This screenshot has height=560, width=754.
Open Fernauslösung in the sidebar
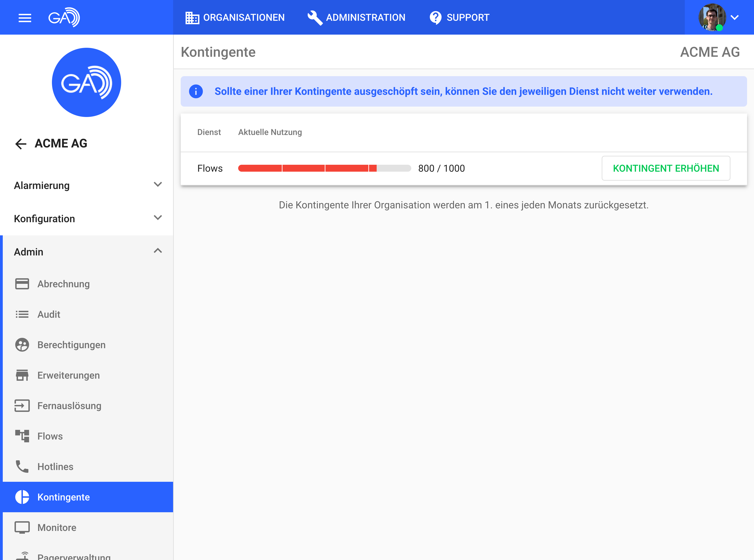coord(88,406)
